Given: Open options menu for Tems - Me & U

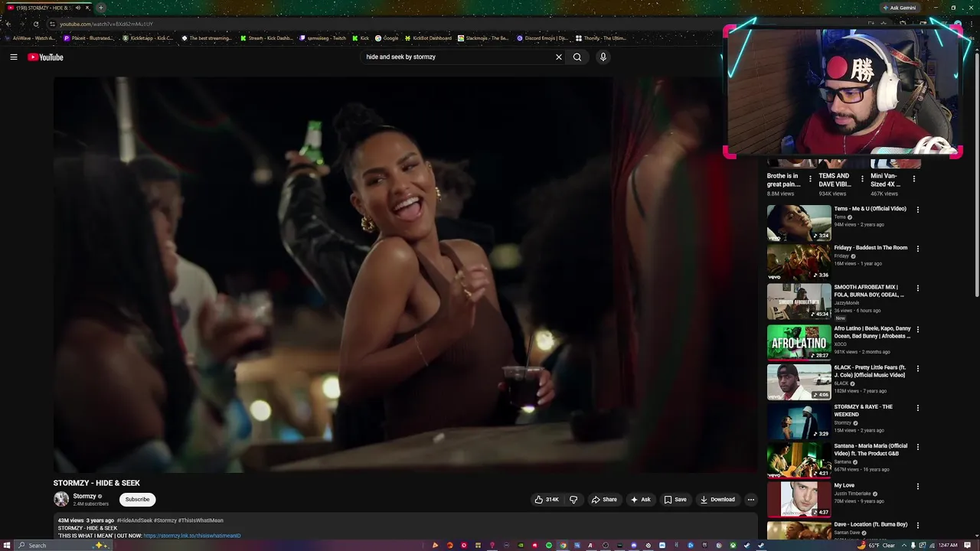Looking at the screenshot, I should pyautogui.click(x=918, y=210).
